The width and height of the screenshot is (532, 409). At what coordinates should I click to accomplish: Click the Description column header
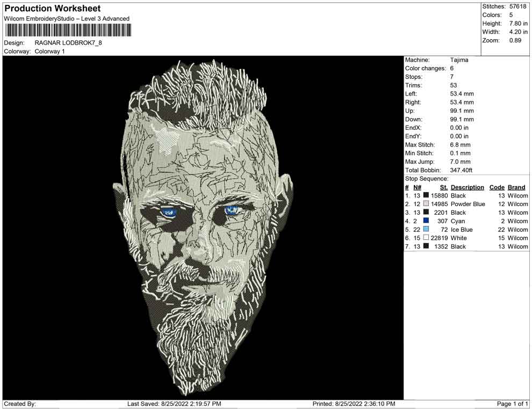click(468, 187)
